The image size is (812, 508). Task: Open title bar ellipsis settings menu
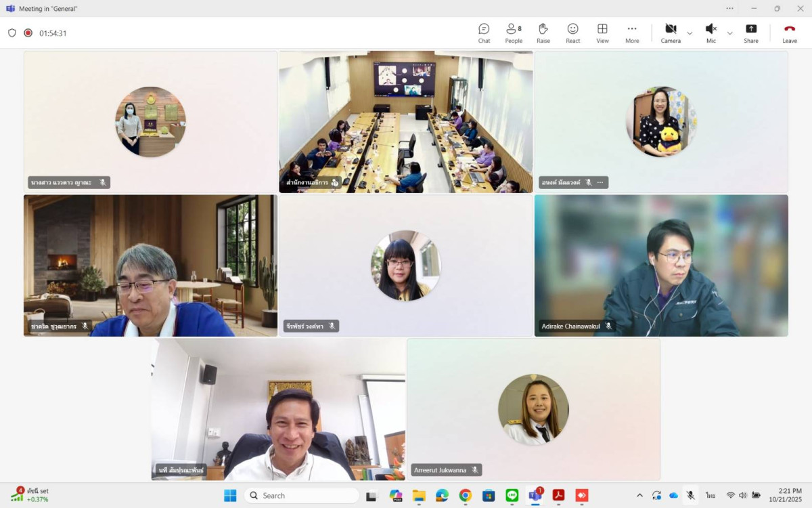point(729,8)
